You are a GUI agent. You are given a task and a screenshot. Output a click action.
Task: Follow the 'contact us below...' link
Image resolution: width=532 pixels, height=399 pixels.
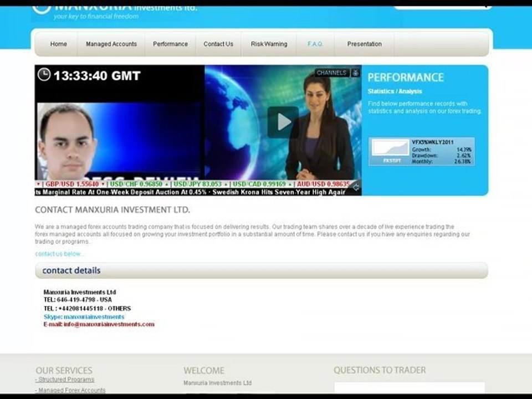(x=59, y=254)
